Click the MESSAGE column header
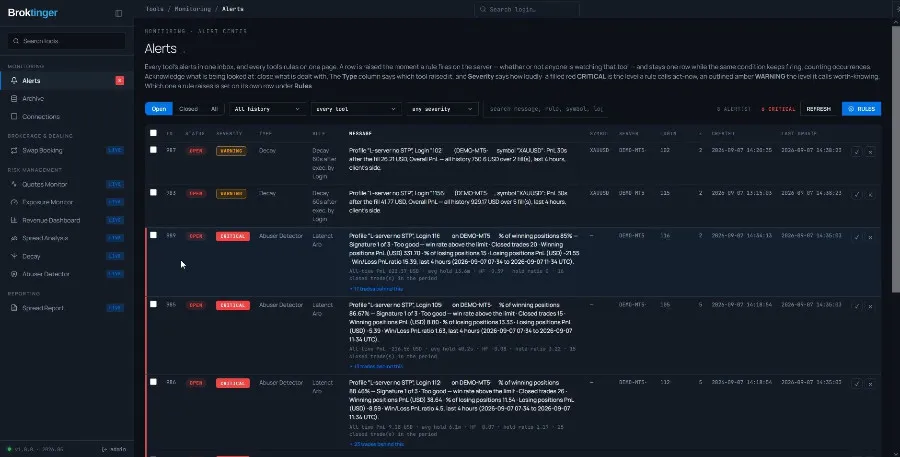The width and height of the screenshot is (900, 457). click(x=360, y=134)
